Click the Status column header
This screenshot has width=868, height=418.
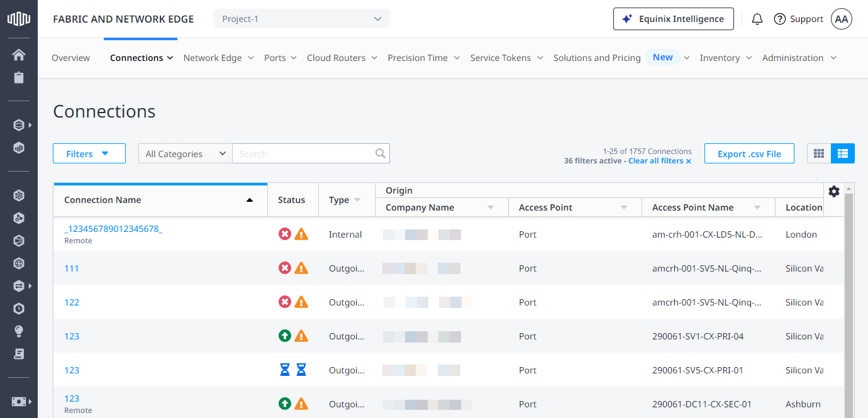291,200
